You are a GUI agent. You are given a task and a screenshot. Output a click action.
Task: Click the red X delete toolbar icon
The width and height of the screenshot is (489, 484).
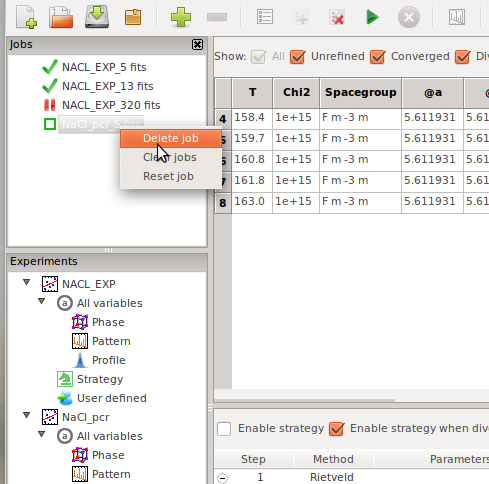(x=337, y=17)
